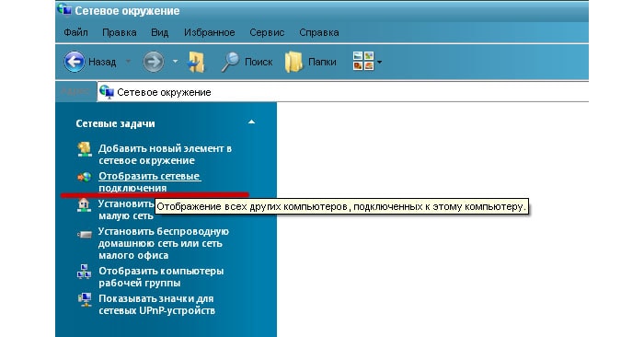The image size is (644, 337).
Task: Click the Сетевые задачи header text
Action: pos(115,123)
